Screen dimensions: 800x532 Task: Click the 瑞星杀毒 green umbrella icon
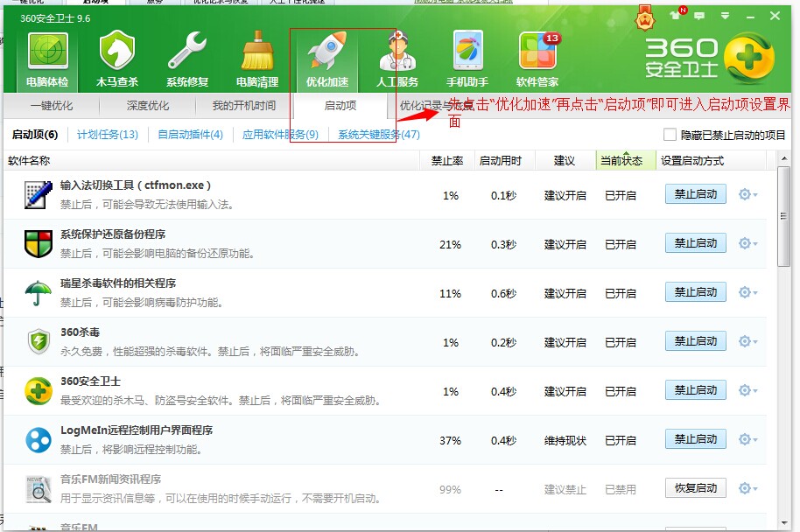point(39,292)
